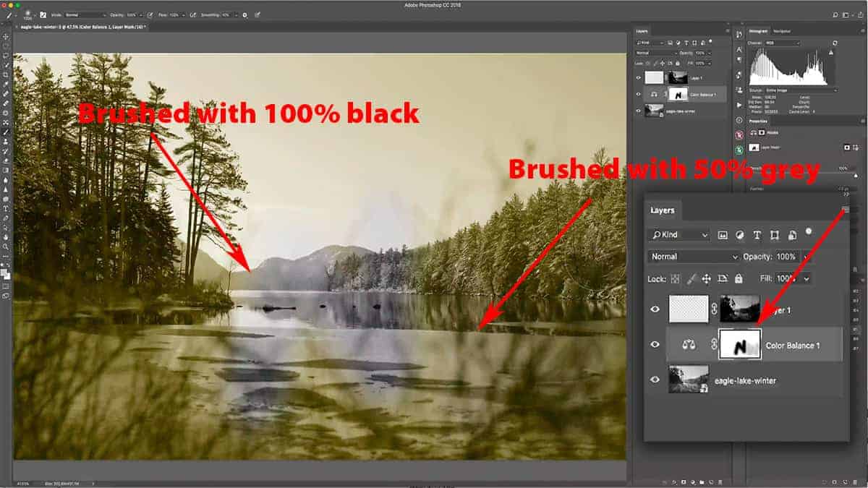Viewport: 868px width, 488px height.
Task: Switch to the Navigator tab
Action: pos(782,31)
